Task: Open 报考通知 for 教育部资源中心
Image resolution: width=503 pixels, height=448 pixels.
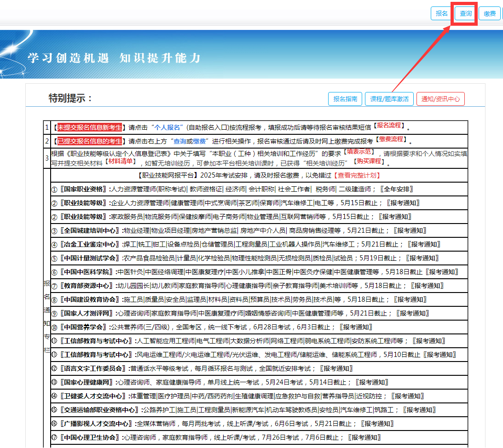Action: (x=427, y=286)
